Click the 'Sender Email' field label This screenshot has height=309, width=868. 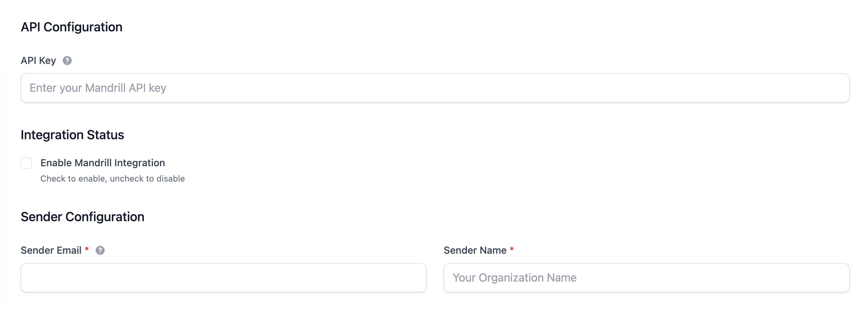pyautogui.click(x=51, y=251)
